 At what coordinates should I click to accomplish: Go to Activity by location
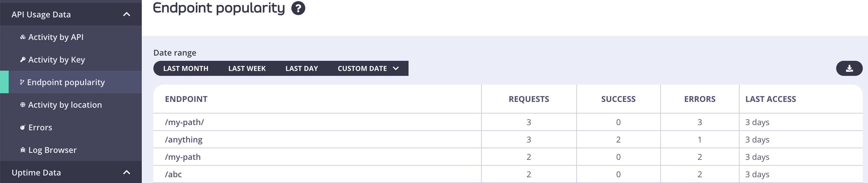[65, 105]
